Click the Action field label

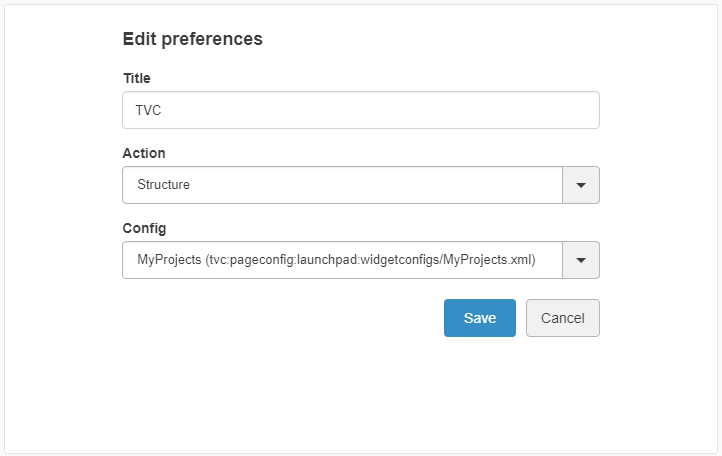[144, 153]
